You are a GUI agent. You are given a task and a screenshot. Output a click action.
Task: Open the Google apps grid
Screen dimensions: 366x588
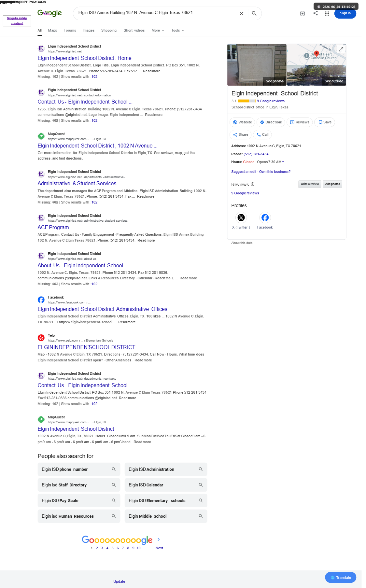point(327,13)
